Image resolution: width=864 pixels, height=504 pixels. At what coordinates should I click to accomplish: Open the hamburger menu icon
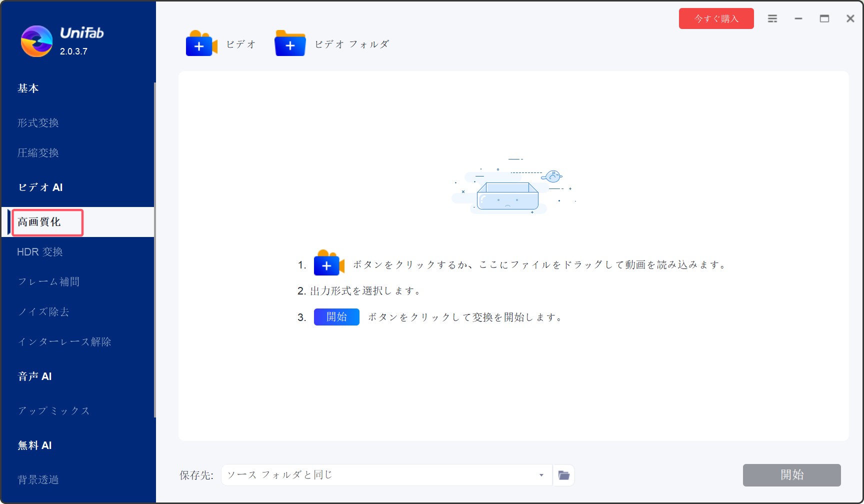click(772, 18)
